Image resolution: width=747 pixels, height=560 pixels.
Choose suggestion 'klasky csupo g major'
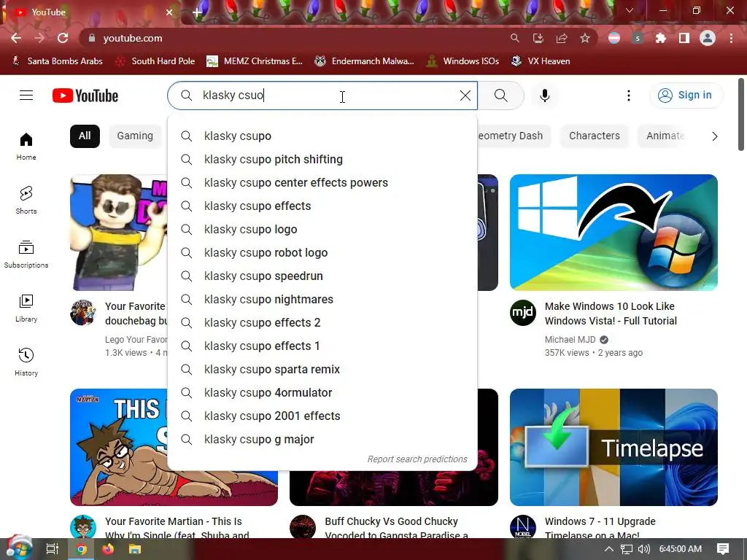[x=322, y=440]
